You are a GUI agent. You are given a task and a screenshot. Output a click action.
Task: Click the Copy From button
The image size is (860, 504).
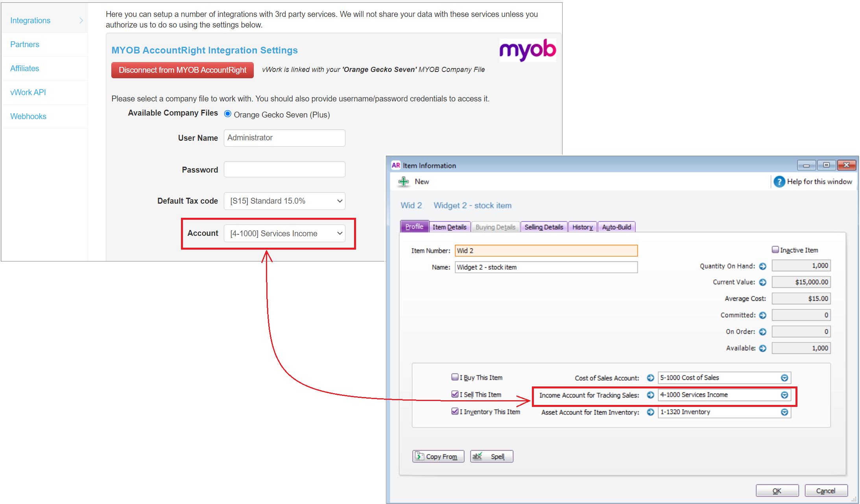(x=438, y=456)
